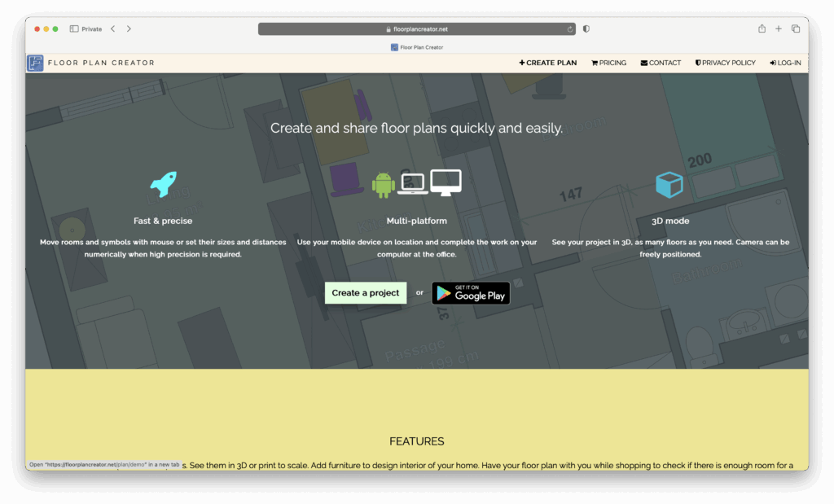Click the Get it on Google Play badge

pos(471,293)
